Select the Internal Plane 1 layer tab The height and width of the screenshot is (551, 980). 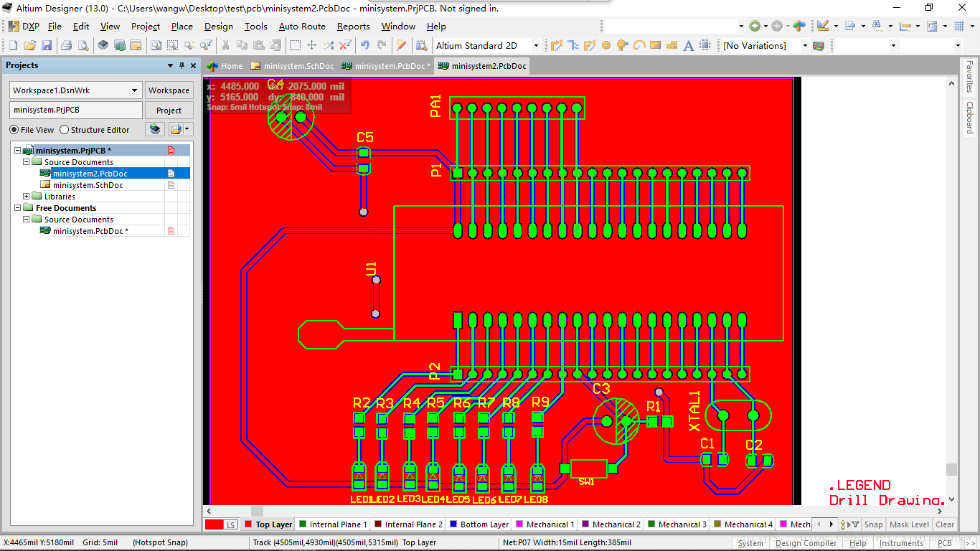coord(332,524)
